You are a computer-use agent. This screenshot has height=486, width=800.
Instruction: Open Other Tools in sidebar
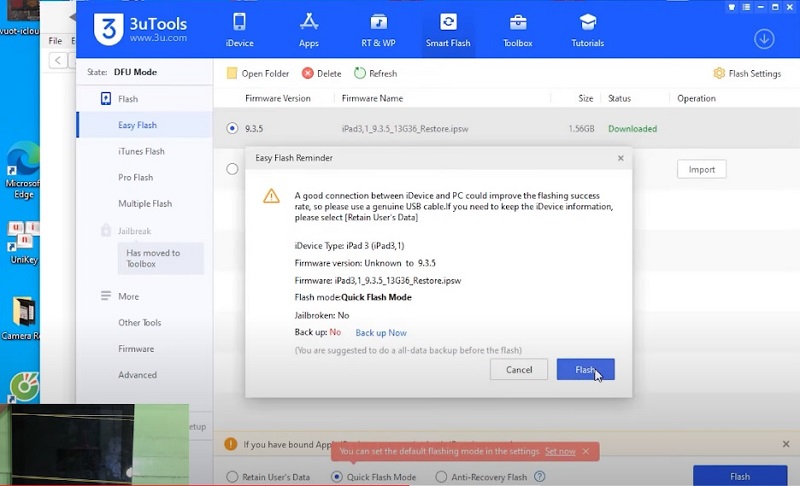[x=139, y=322]
